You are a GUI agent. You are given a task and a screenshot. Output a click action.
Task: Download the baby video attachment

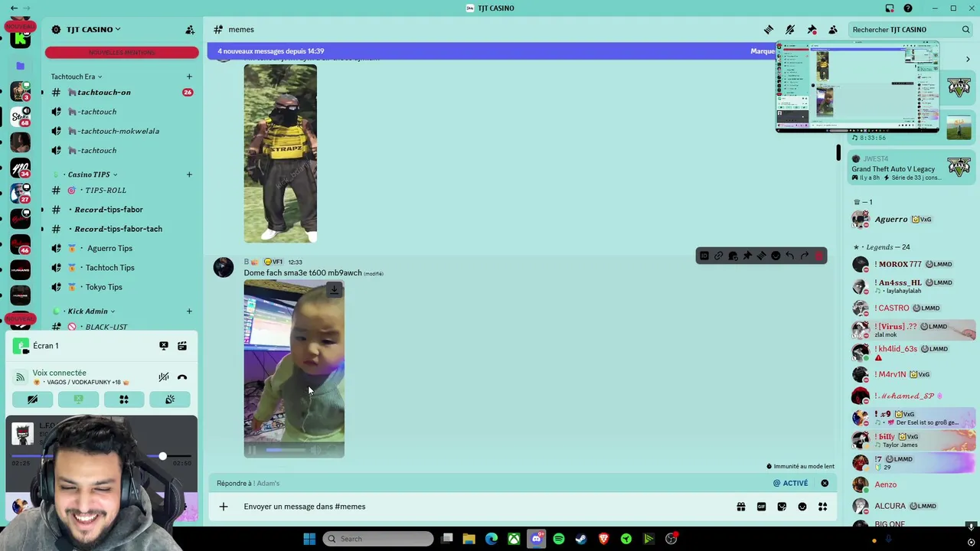(334, 290)
